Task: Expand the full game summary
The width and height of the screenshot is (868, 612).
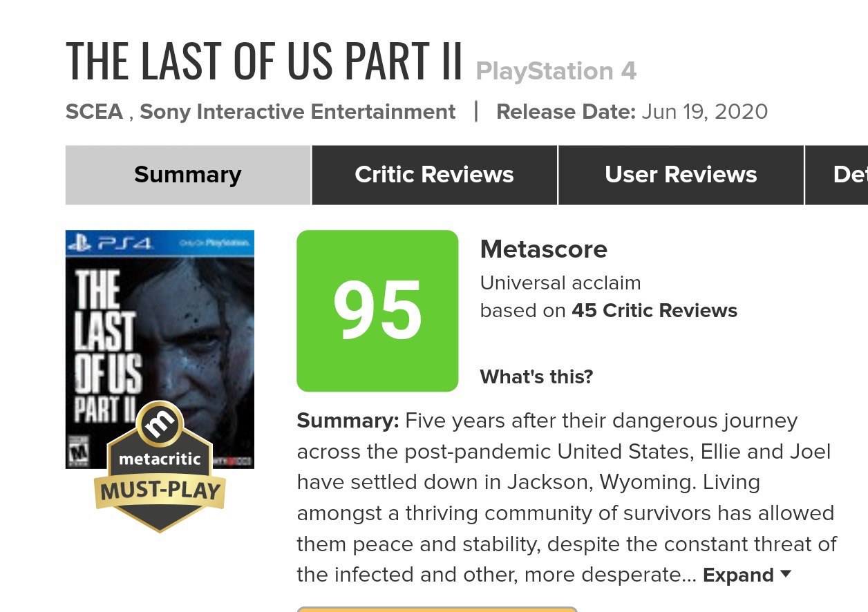Action: pos(746,575)
